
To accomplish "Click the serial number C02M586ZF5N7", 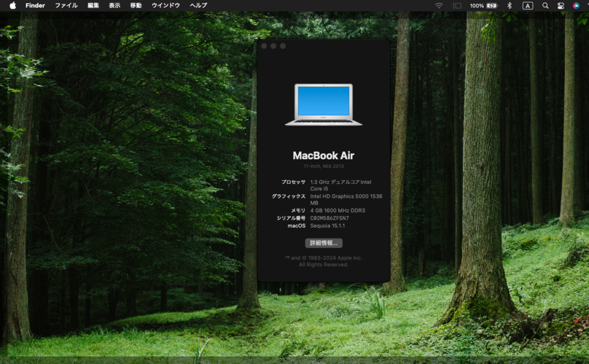I will tap(330, 219).
